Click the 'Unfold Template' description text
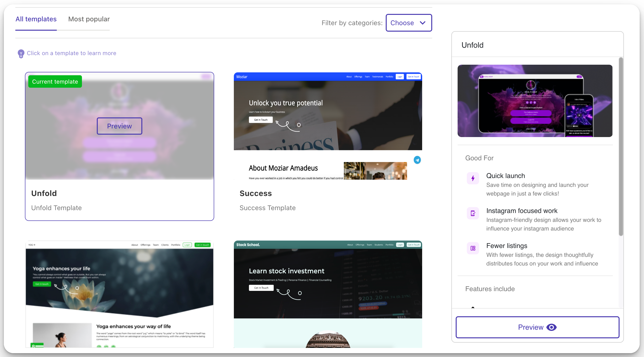644x357 pixels. pyautogui.click(x=57, y=208)
